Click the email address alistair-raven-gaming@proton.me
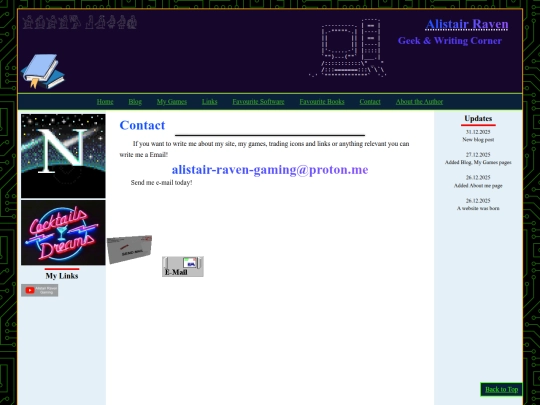 270,170
